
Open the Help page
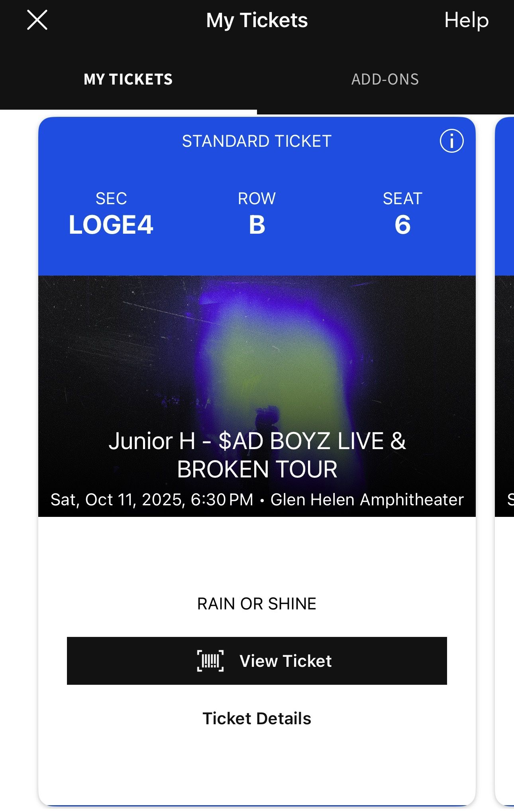466,20
